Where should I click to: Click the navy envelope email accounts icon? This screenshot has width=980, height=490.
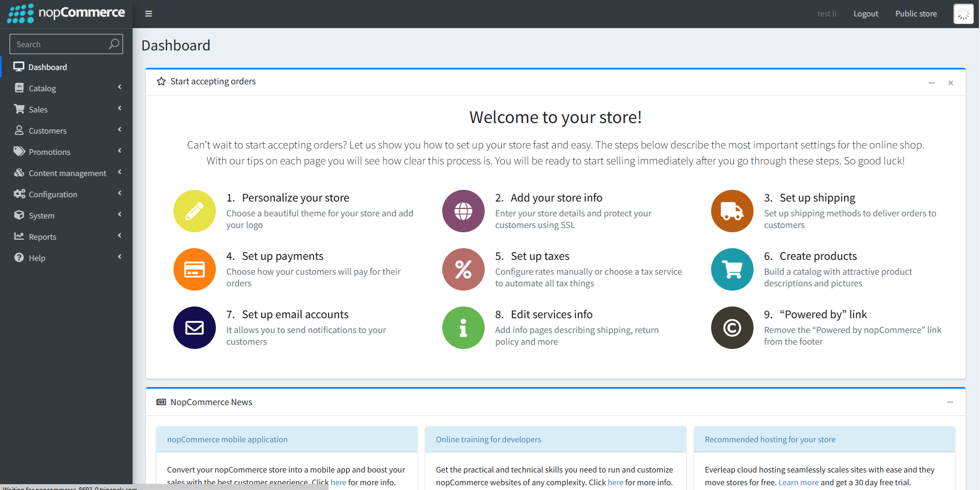(x=195, y=328)
